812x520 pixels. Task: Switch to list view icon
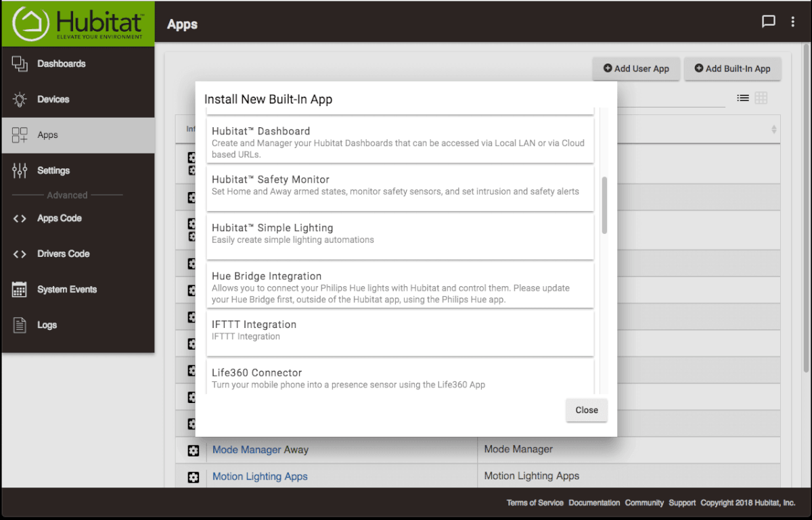743,98
